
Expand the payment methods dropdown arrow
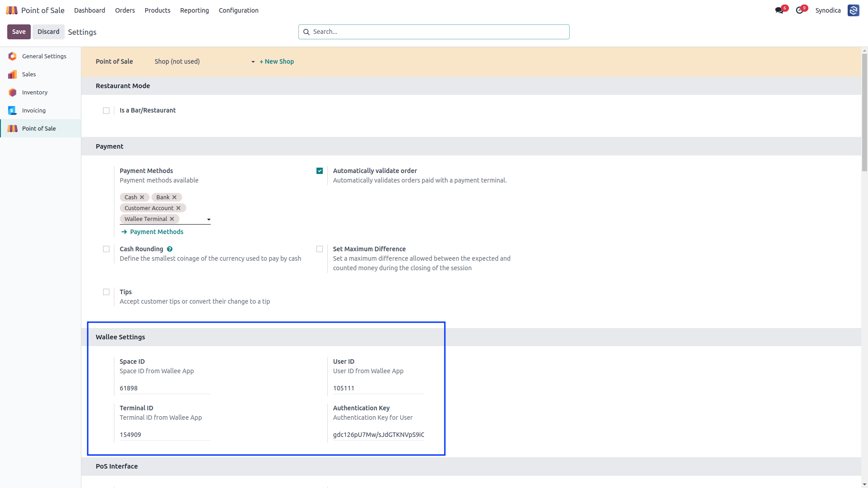[209, 220]
